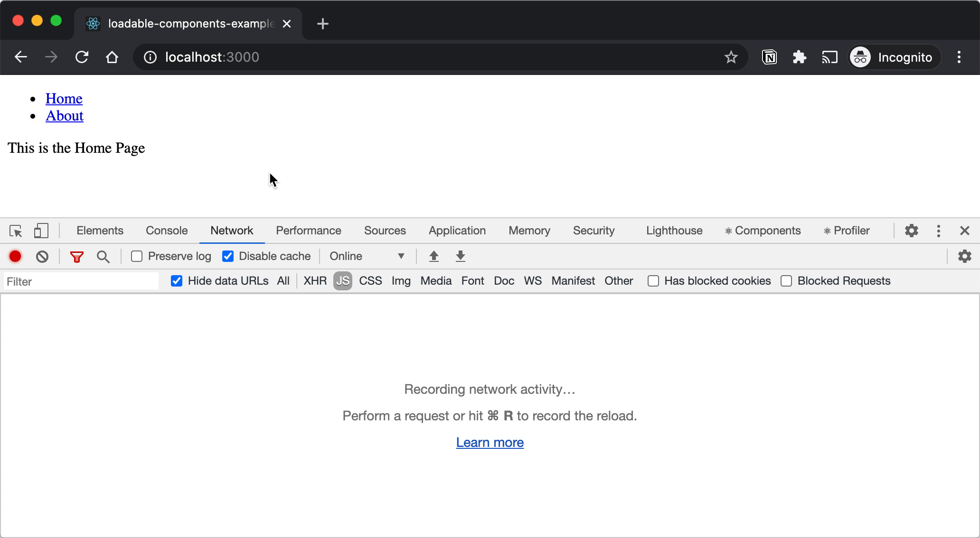Navigate to the Home page link

click(63, 99)
